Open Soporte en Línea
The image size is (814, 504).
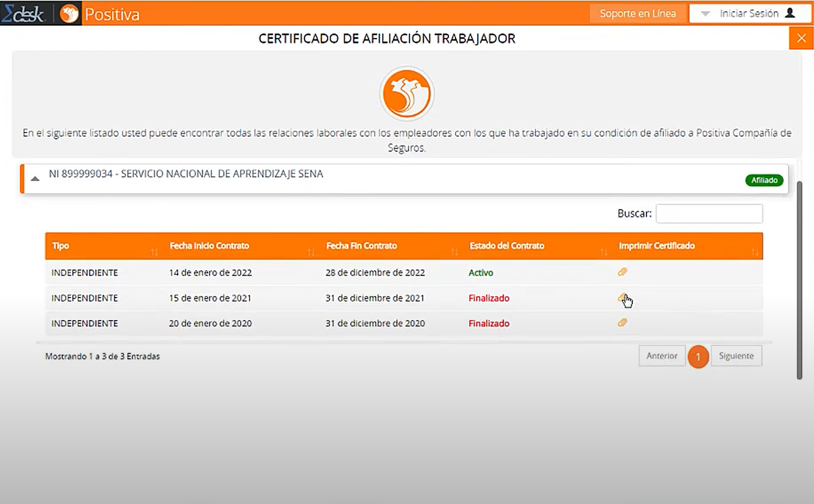pyautogui.click(x=638, y=12)
